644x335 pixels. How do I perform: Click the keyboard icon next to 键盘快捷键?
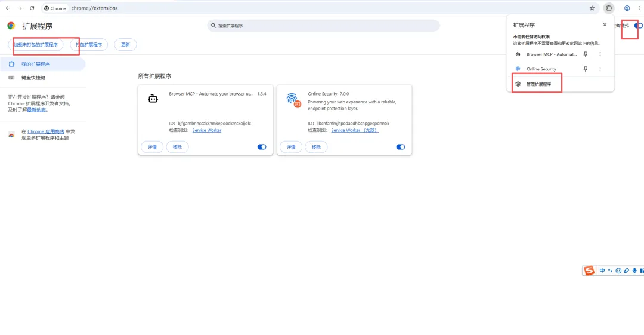11,78
